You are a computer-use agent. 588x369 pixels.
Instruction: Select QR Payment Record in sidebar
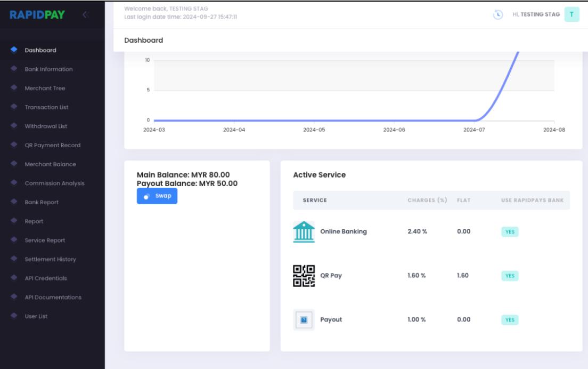click(x=52, y=145)
